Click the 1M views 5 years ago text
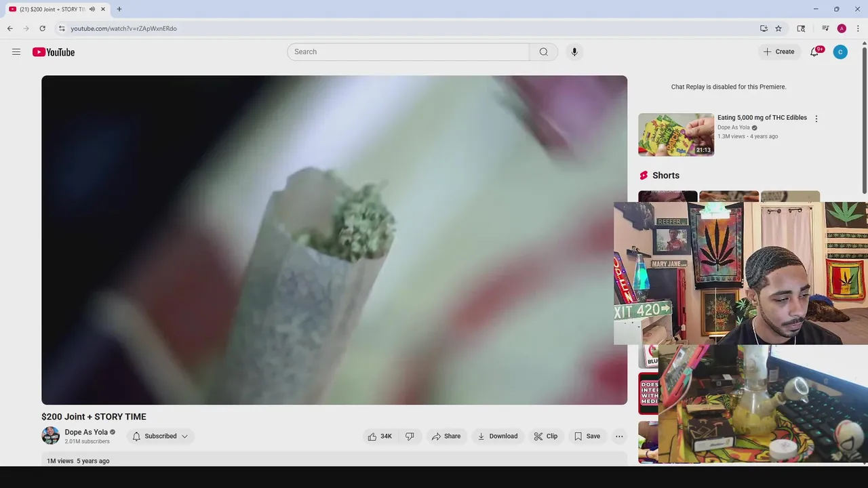The height and width of the screenshot is (488, 868). pyautogui.click(x=78, y=461)
